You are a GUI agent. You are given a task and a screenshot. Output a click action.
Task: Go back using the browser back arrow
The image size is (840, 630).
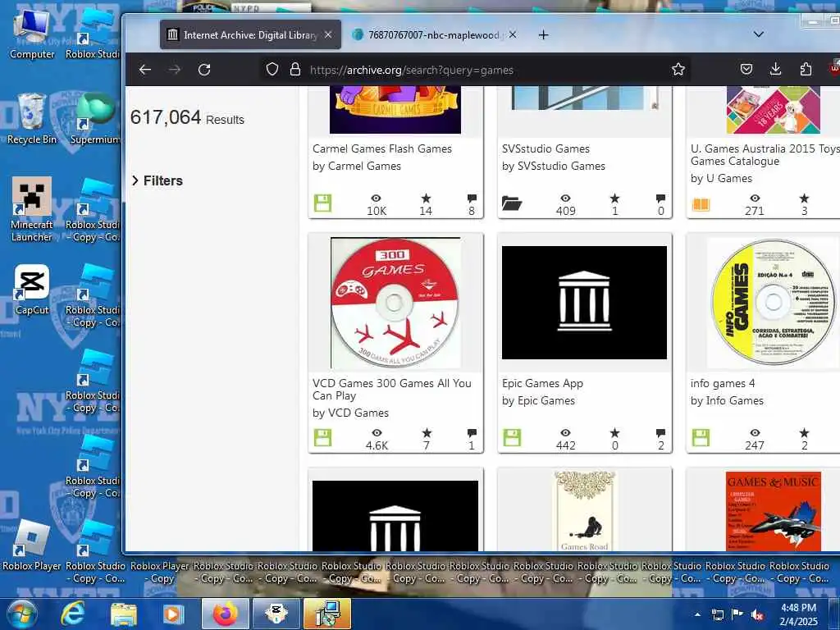145,70
